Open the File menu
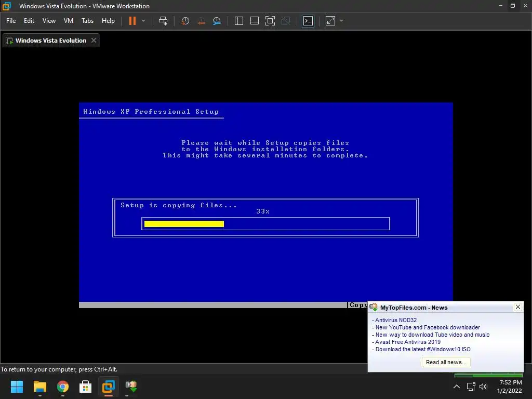This screenshot has height=399, width=532. point(11,21)
